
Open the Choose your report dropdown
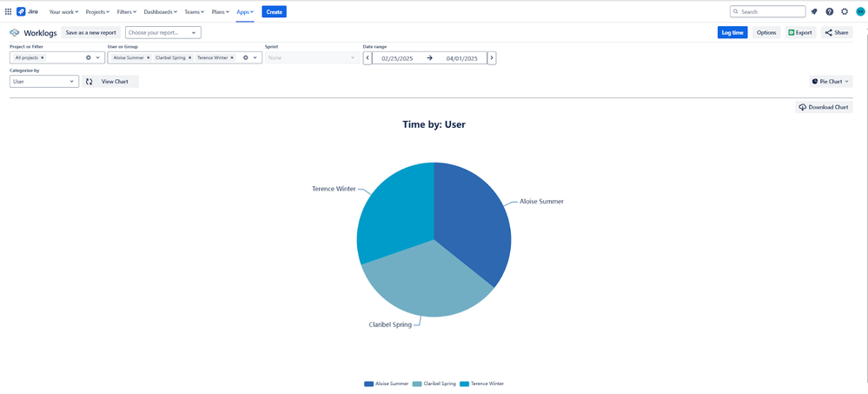[162, 33]
